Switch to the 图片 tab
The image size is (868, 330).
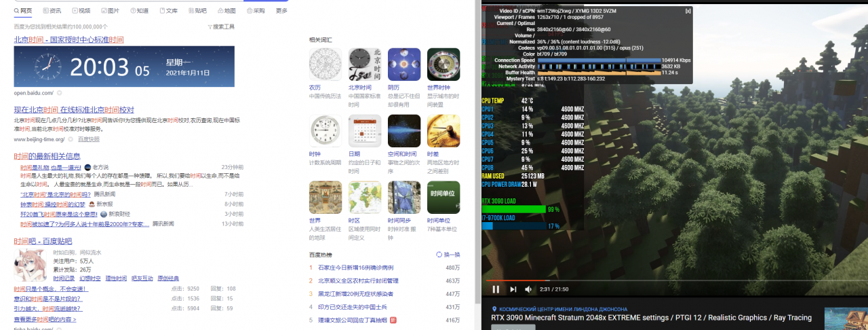tap(110, 11)
